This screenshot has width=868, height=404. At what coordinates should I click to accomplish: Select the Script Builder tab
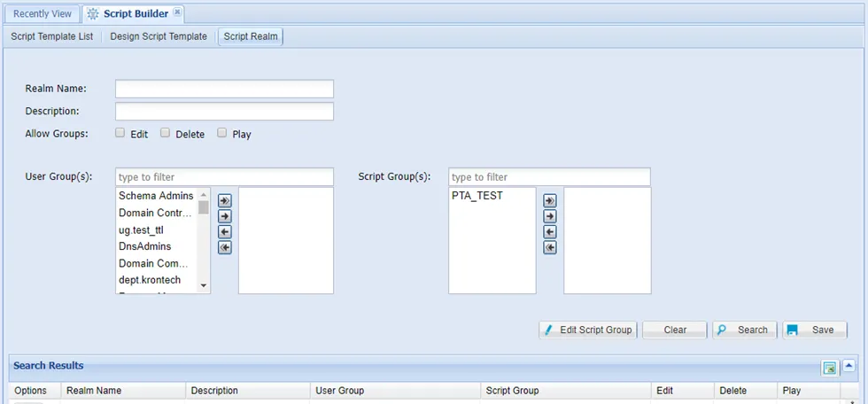click(x=135, y=14)
